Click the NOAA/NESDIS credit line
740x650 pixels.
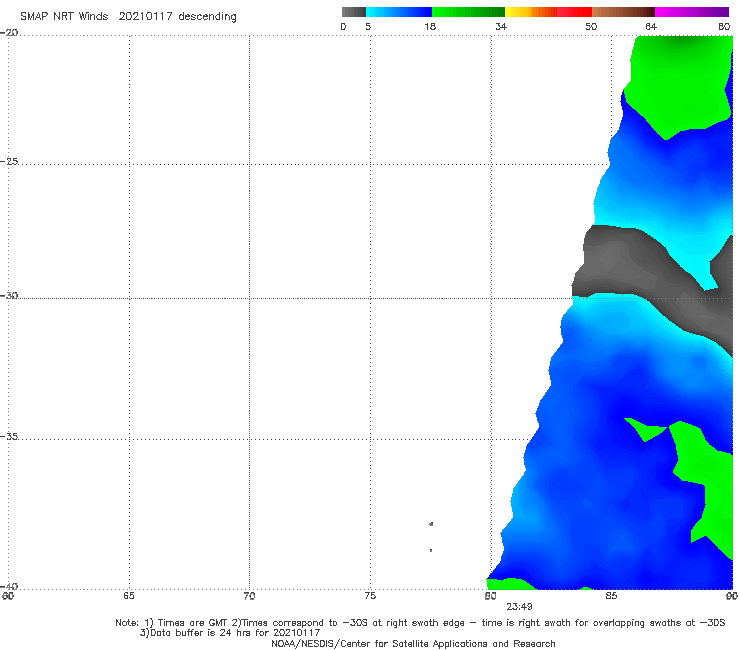[x=413, y=643]
